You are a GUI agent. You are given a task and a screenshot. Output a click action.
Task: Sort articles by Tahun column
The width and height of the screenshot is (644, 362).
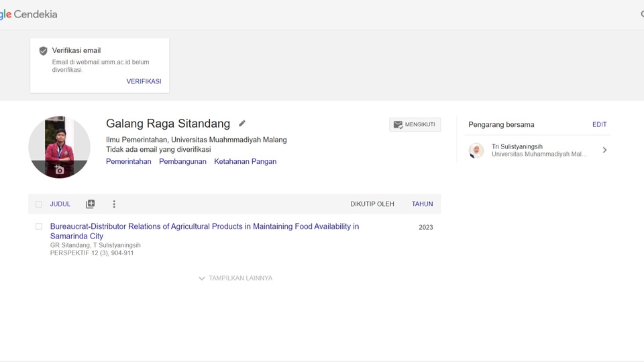tap(422, 204)
